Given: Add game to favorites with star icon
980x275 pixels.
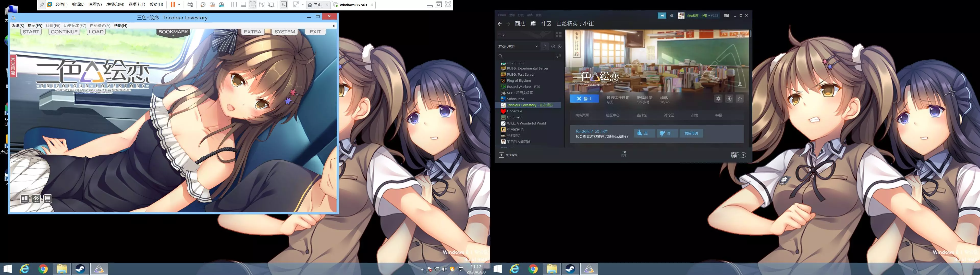Looking at the screenshot, I should coord(740,99).
